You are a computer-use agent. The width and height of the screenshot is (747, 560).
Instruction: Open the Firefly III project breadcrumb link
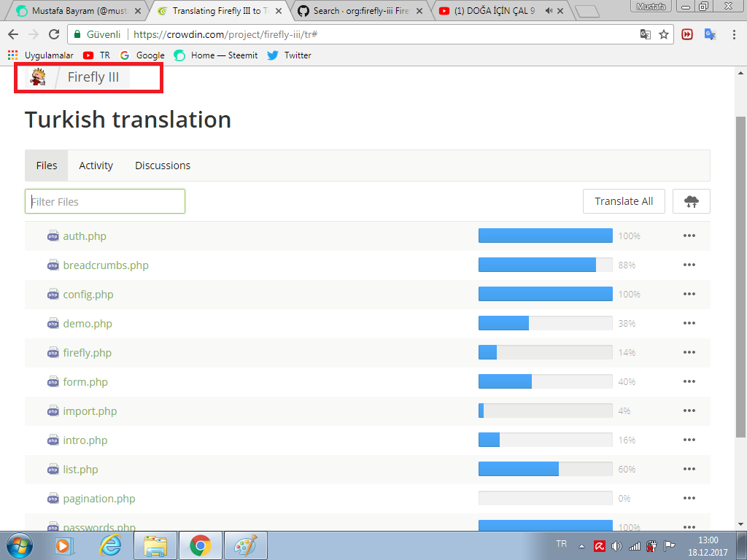click(93, 77)
